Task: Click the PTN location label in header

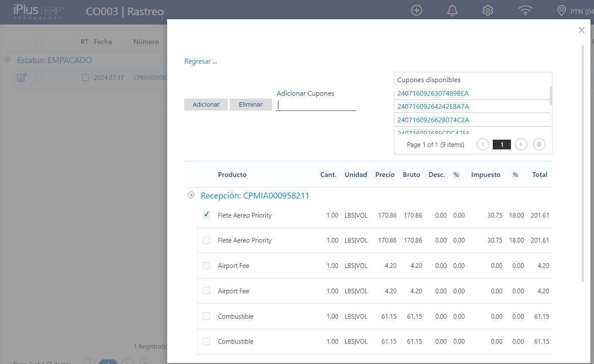Action: click(x=582, y=11)
